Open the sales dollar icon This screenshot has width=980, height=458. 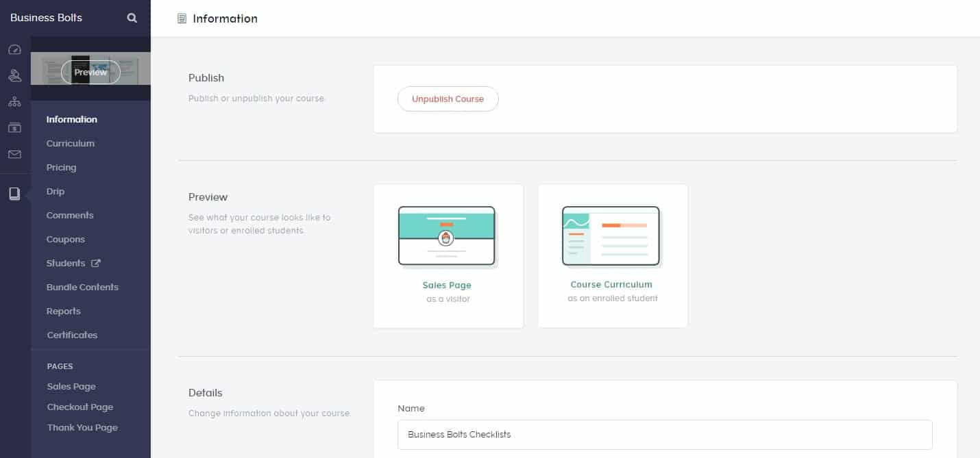point(14,128)
